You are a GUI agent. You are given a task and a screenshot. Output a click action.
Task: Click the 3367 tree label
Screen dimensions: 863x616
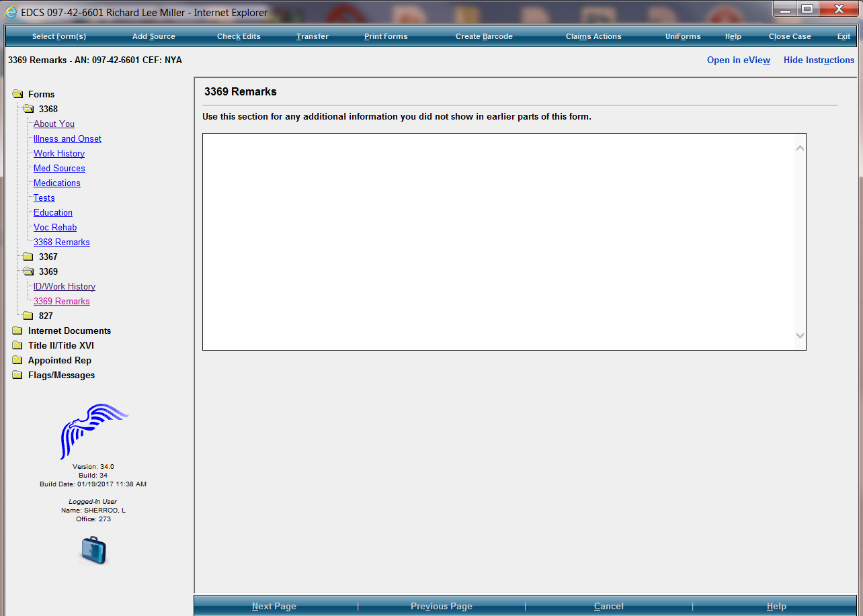(48, 257)
